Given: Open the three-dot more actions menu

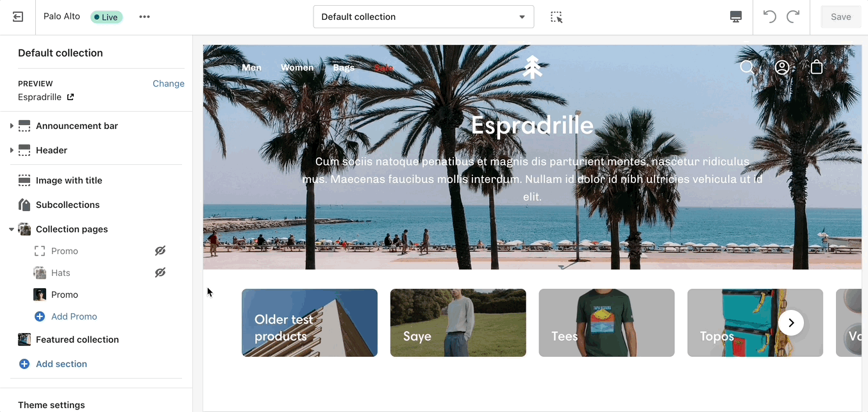Looking at the screenshot, I should tap(145, 17).
